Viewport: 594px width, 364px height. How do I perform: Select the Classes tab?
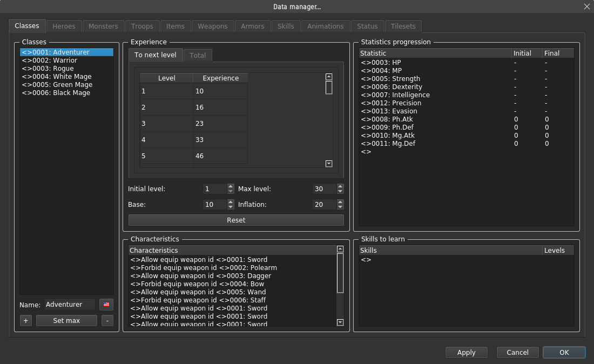click(x=27, y=26)
